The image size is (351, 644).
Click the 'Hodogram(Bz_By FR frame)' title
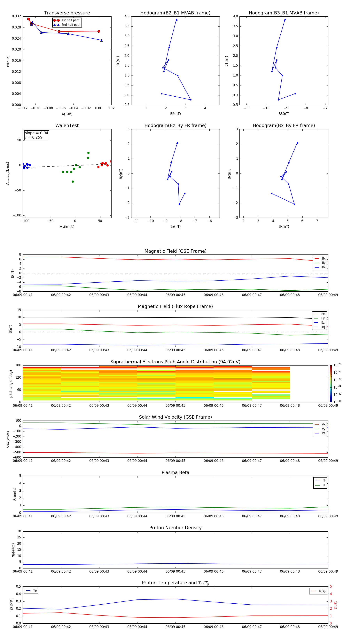point(175,125)
